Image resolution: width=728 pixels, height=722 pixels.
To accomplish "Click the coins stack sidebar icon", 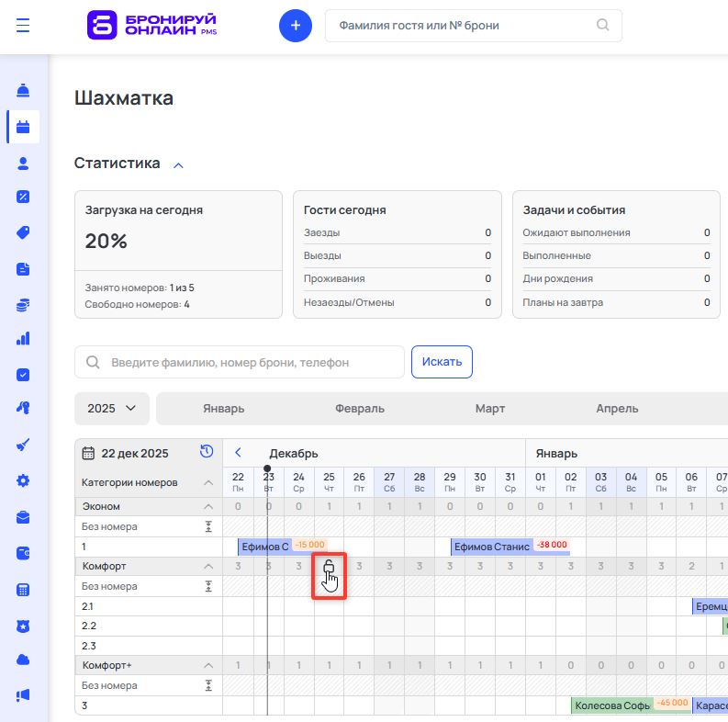I will coord(23,304).
